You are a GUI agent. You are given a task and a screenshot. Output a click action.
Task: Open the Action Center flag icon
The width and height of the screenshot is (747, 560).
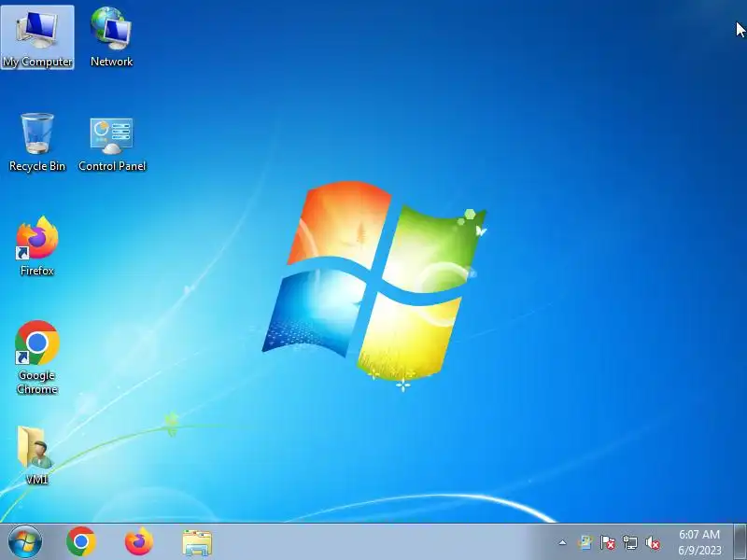[608, 542]
